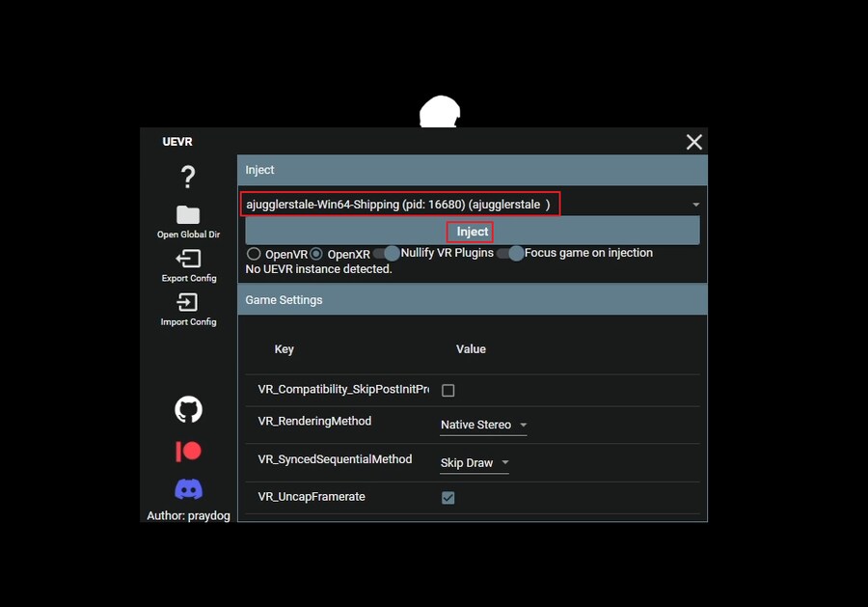Toggle Nullify VR Plugins switch
The height and width of the screenshot is (607, 868).
tap(387, 253)
